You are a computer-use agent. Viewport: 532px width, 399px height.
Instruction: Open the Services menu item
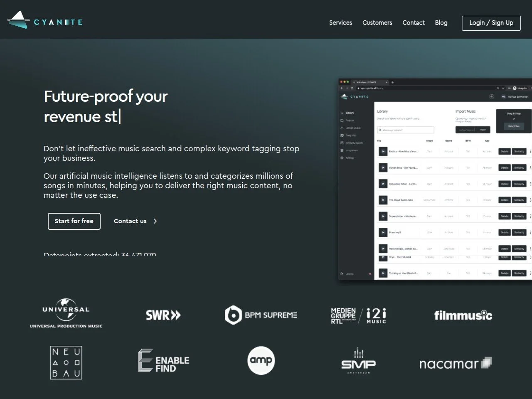(x=340, y=23)
